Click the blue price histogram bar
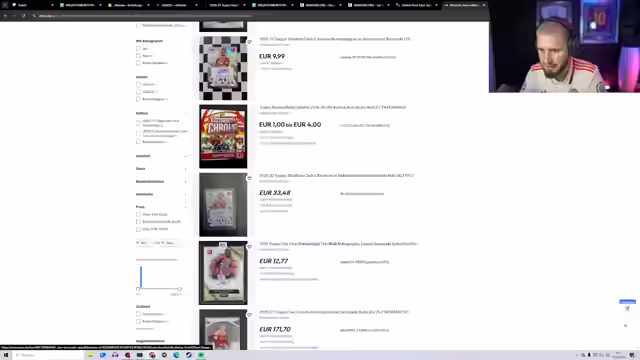Image resolution: width=640 pixels, height=360 pixels. pos(141,277)
